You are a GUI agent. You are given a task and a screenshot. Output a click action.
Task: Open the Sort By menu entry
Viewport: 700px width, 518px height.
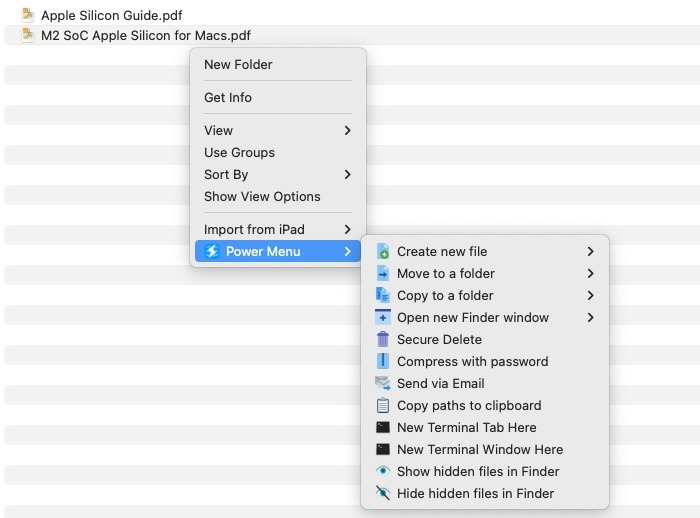click(226, 175)
